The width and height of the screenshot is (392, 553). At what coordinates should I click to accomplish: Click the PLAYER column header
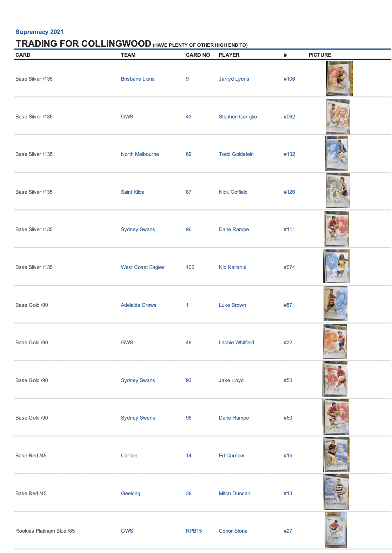point(229,55)
